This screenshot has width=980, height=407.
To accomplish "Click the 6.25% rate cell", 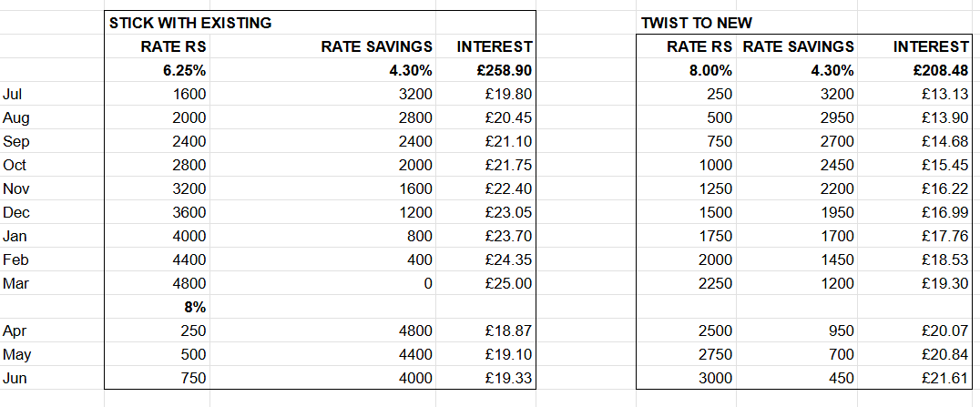I will 184,71.
